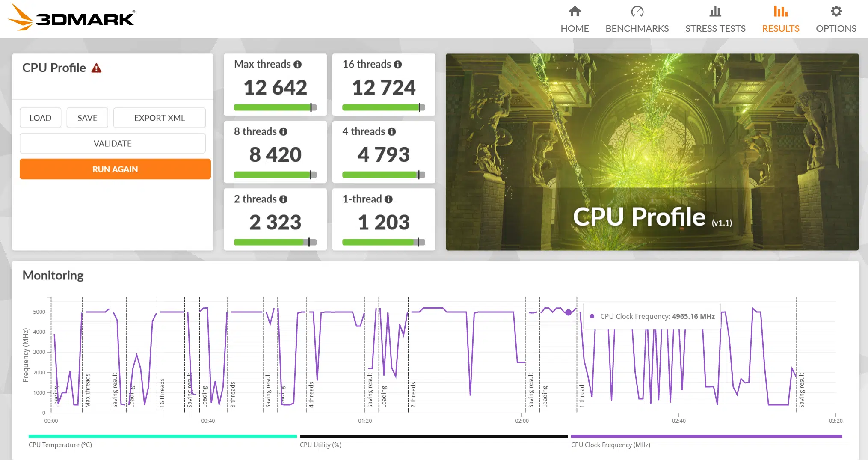Click the 3DMark logo
The height and width of the screenshot is (460, 868).
pyautogui.click(x=71, y=18)
